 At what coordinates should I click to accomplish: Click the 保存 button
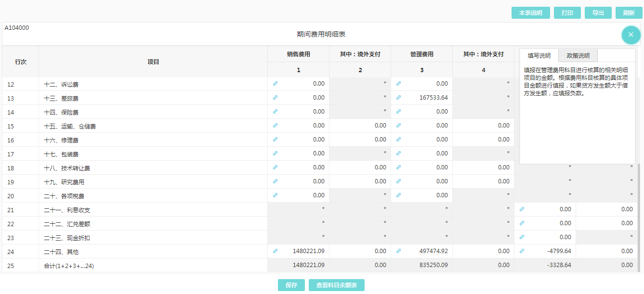coord(291,285)
